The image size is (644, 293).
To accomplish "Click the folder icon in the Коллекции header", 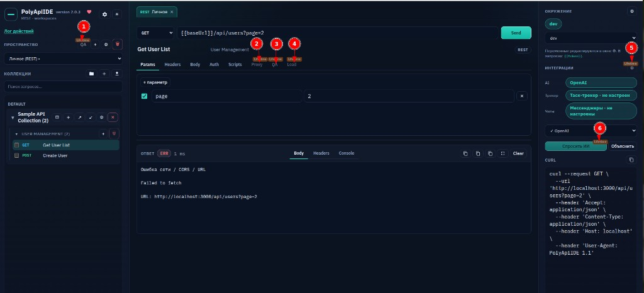I will coord(92,74).
